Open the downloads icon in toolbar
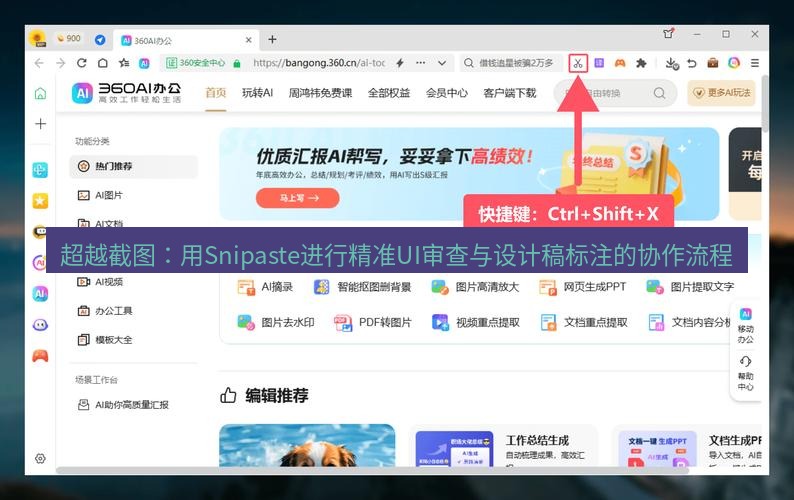The height and width of the screenshot is (500, 794). pyautogui.click(x=671, y=63)
